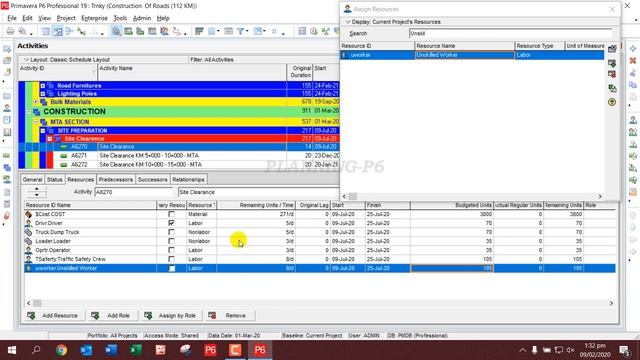
Task: Open the Enterprise menu
Action: [94, 18]
